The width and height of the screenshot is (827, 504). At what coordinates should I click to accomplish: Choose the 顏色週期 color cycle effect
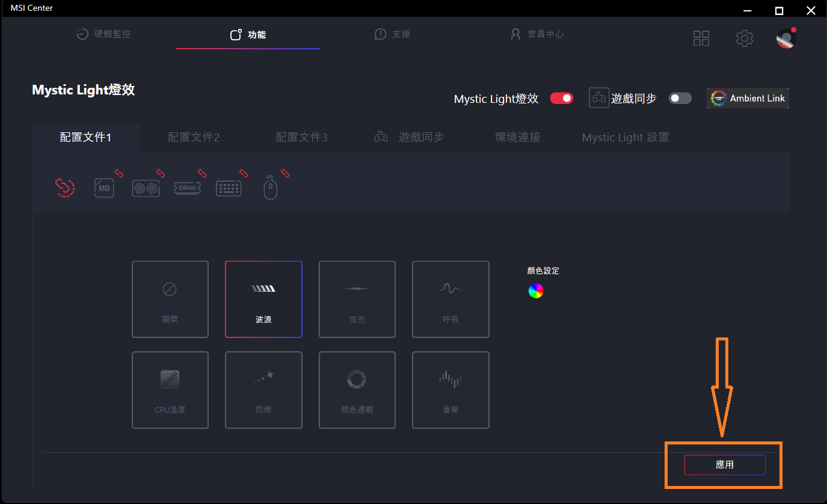click(357, 390)
